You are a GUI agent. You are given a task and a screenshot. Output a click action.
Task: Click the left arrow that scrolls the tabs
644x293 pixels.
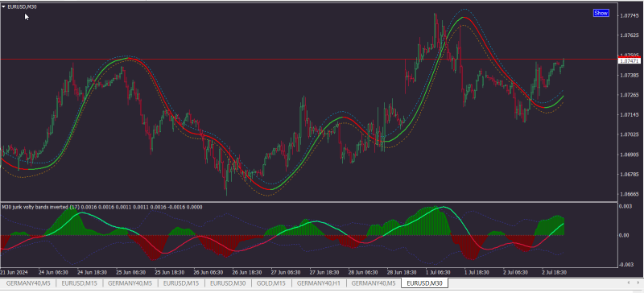tap(629, 283)
